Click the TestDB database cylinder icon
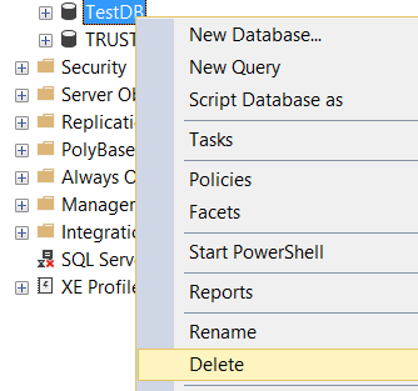Viewport: 418px width, 391px height. pos(69,11)
